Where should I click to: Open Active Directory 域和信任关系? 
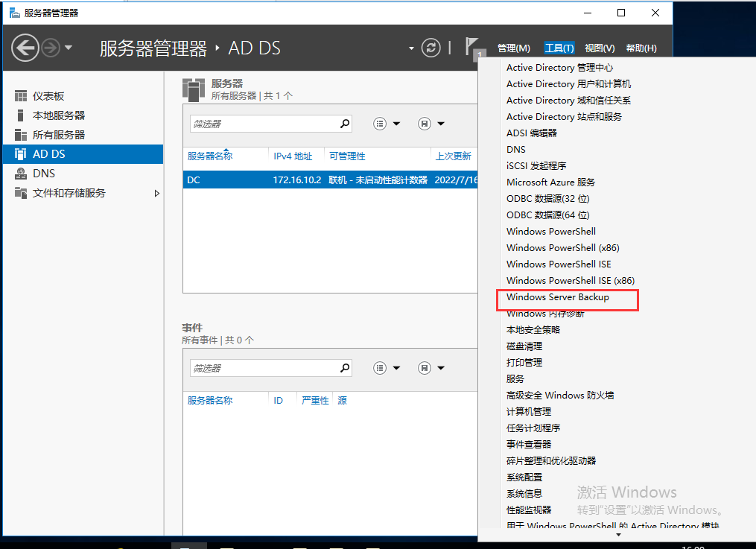pyautogui.click(x=568, y=101)
